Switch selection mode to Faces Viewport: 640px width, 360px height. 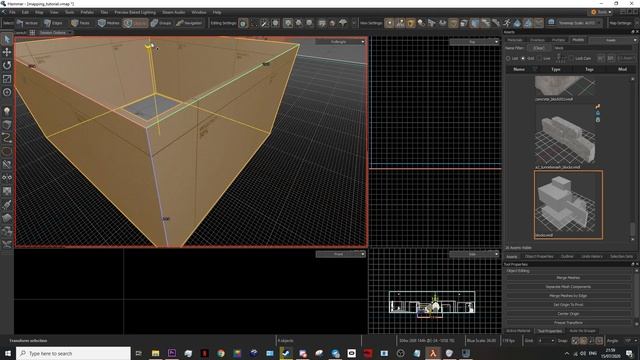click(80, 23)
